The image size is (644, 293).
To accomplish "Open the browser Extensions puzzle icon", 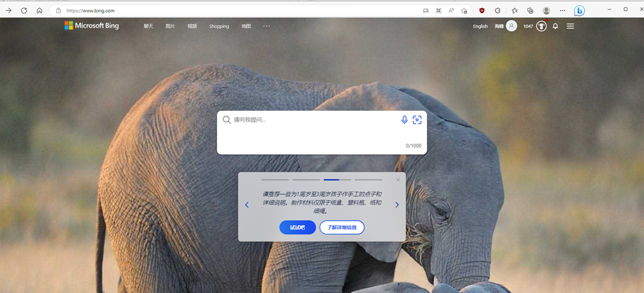I will click(498, 11).
